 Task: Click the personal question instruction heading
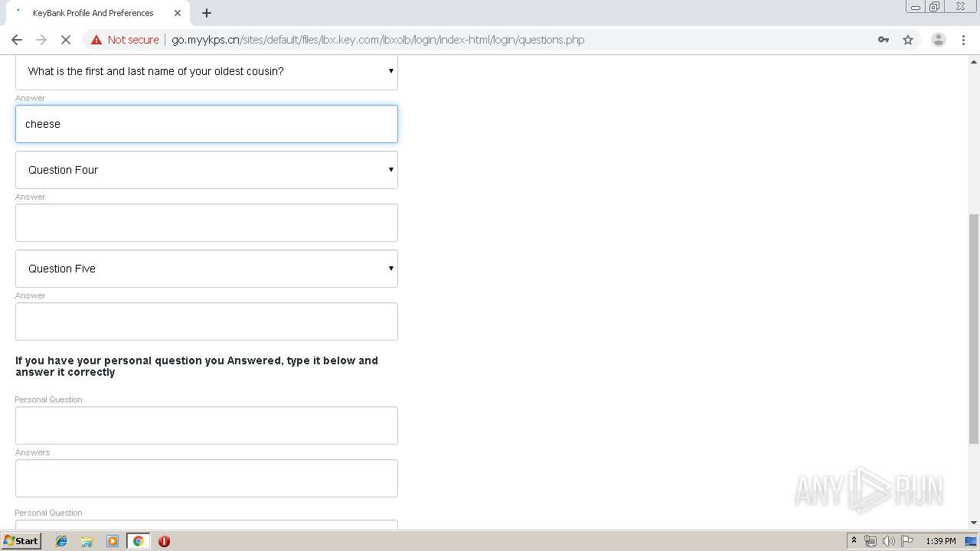pyautogui.click(x=197, y=367)
